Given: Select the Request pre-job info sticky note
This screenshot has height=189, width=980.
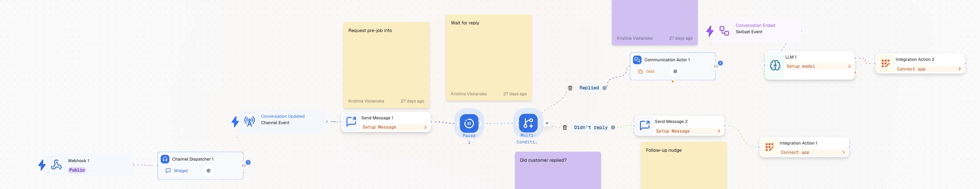Looking at the screenshot, I should coord(386,65).
